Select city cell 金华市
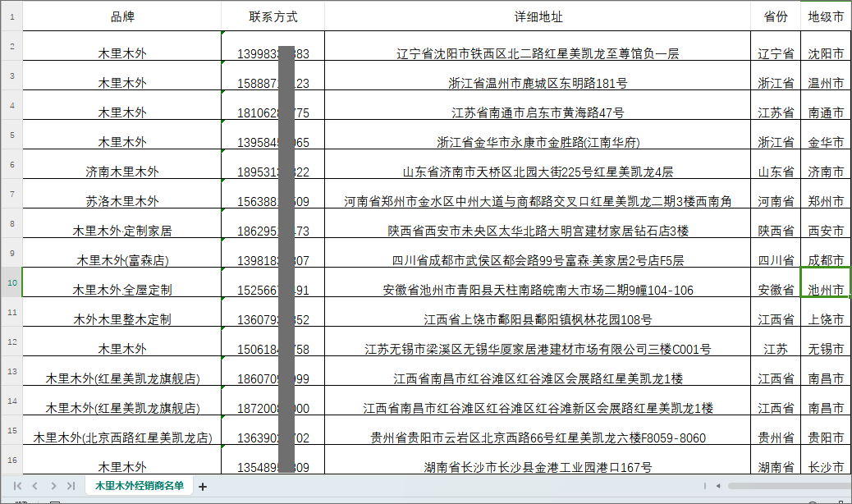The image size is (852, 504). click(x=826, y=134)
